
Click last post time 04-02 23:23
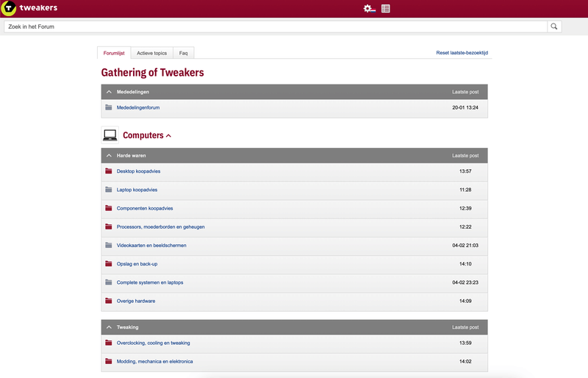click(465, 282)
